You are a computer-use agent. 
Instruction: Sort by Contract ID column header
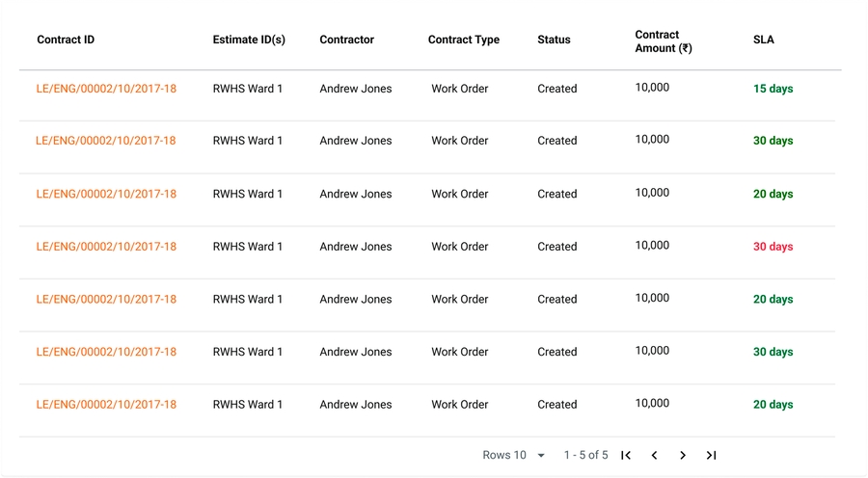(x=66, y=40)
